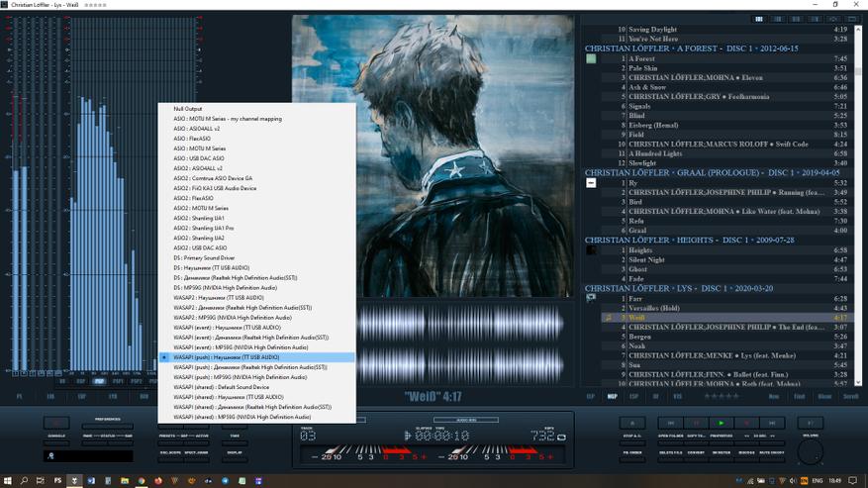
Task: Click the Next track transport button
Action: pos(772,424)
